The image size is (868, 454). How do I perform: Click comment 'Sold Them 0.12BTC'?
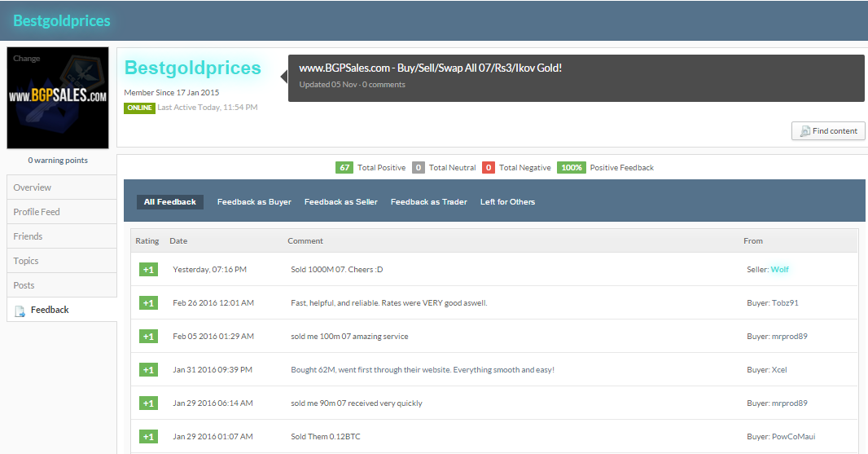click(326, 436)
